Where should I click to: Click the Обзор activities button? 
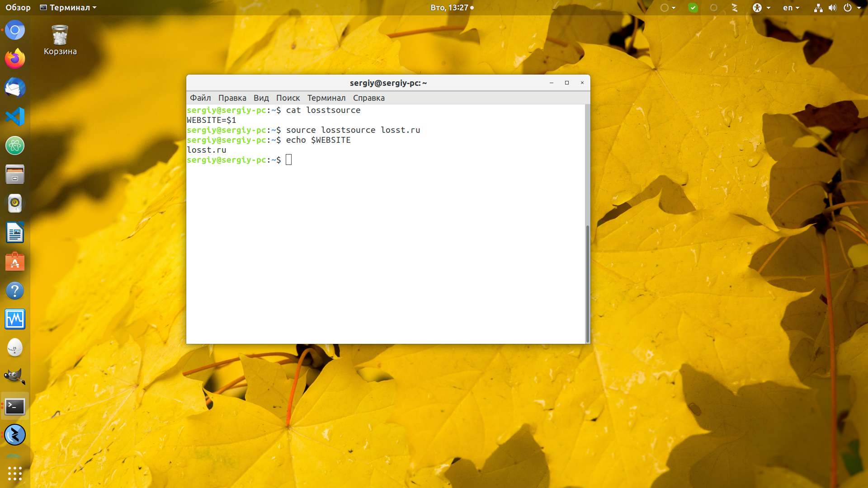(x=18, y=8)
